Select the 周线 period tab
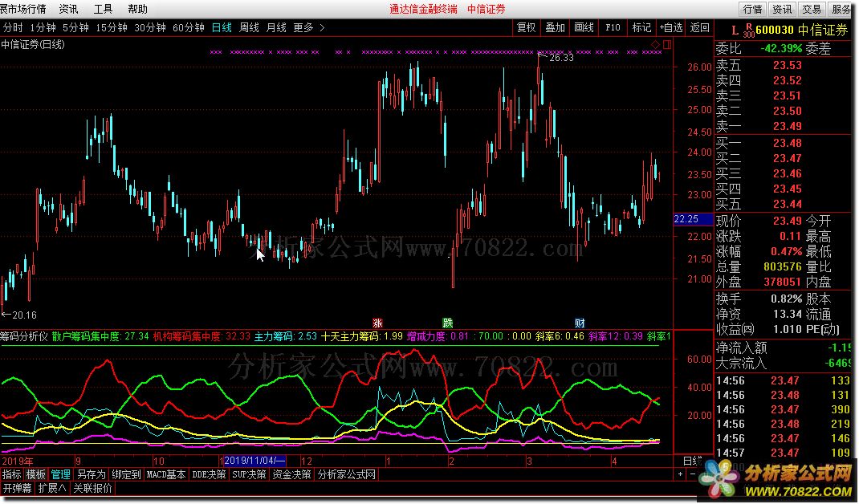The width and height of the screenshot is (859, 504). pyautogui.click(x=249, y=27)
